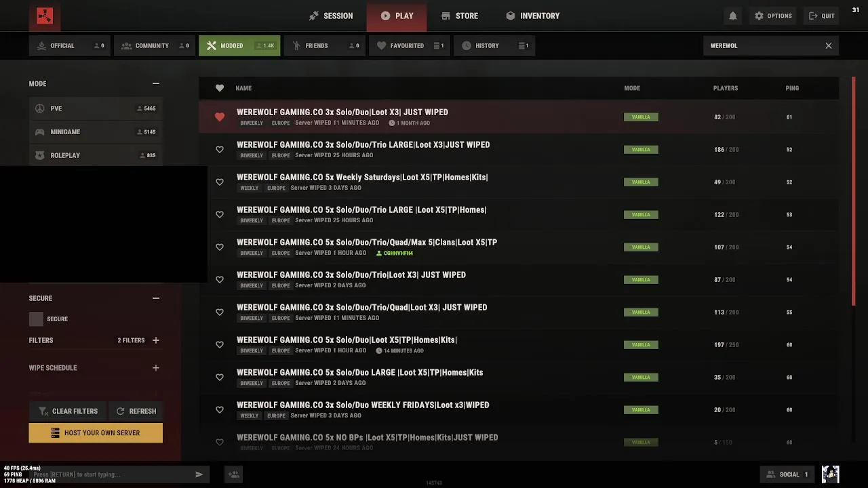868x488 pixels.
Task: Open Options with the gear icon
Action: 772,16
